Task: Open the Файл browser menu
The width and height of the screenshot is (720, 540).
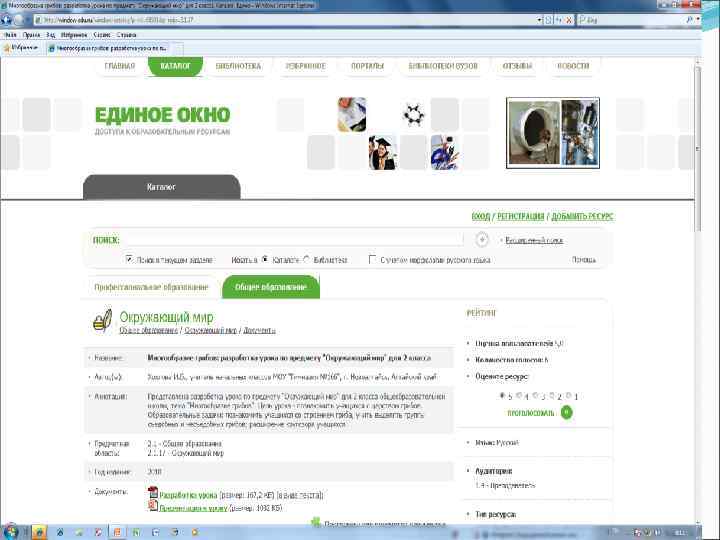Action: 10,35
